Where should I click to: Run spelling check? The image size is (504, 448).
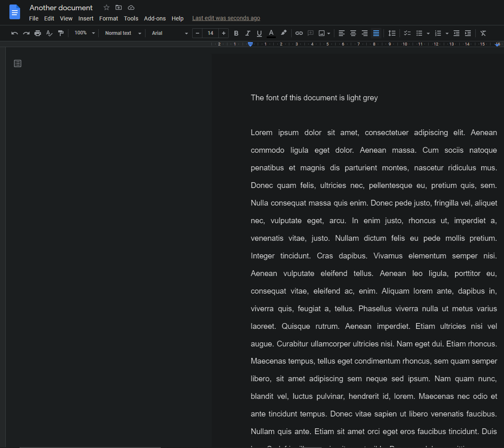[x=49, y=33]
